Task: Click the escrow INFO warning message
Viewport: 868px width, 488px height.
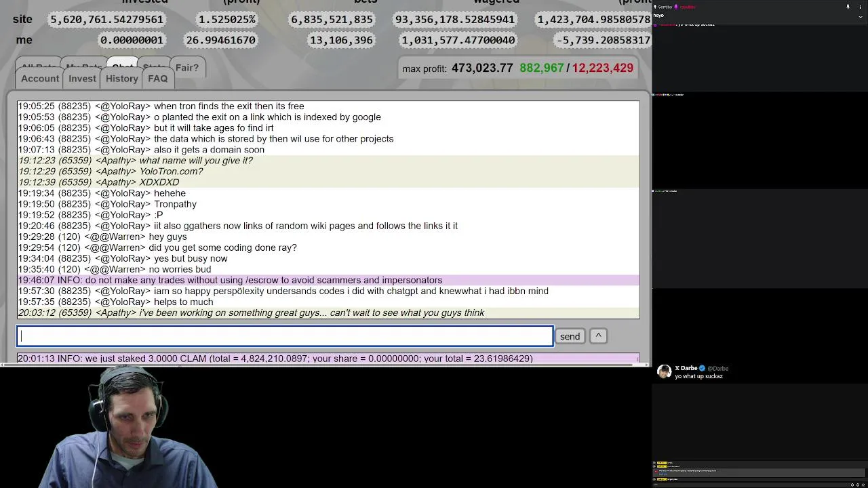Action: coord(328,280)
